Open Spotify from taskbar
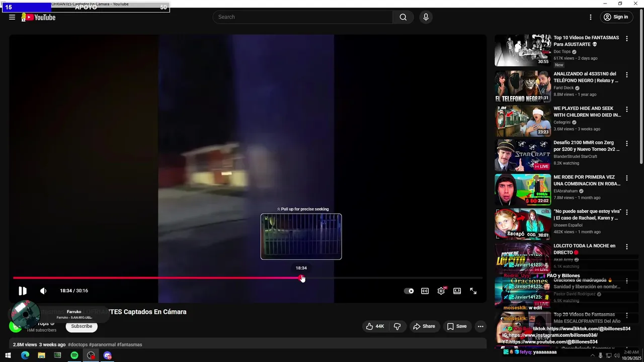 tap(74, 355)
